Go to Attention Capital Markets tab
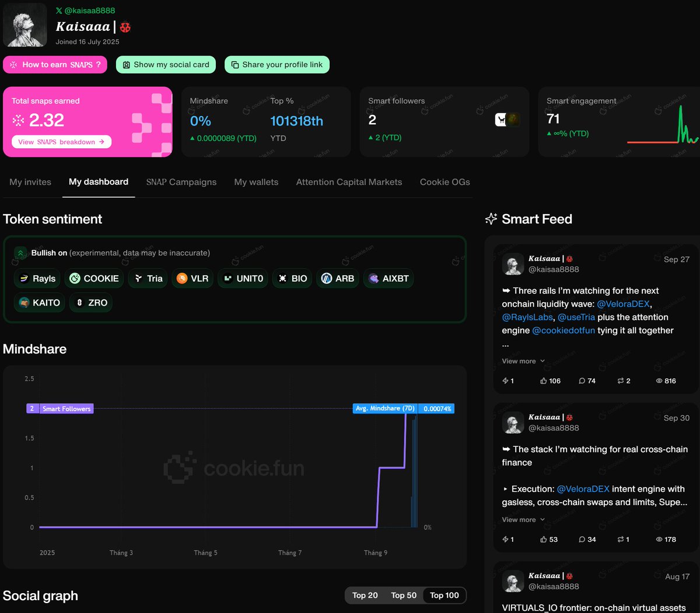This screenshot has width=700, height=613. coord(349,182)
